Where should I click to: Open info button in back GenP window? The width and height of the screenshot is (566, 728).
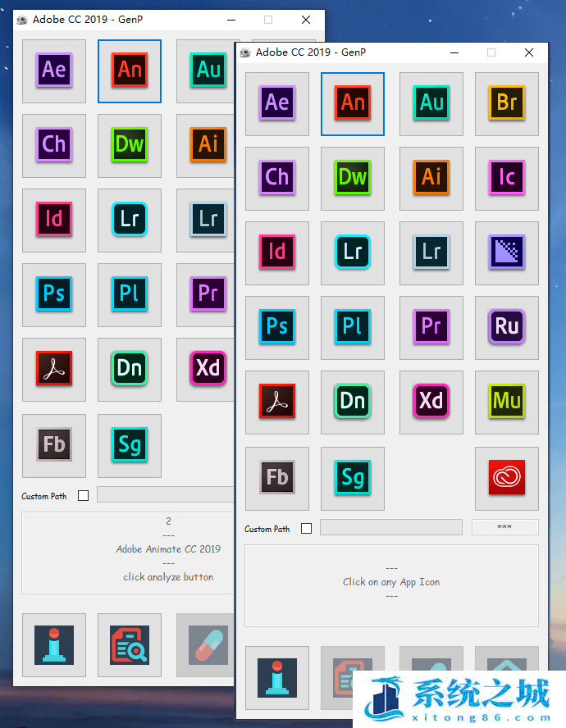point(54,645)
